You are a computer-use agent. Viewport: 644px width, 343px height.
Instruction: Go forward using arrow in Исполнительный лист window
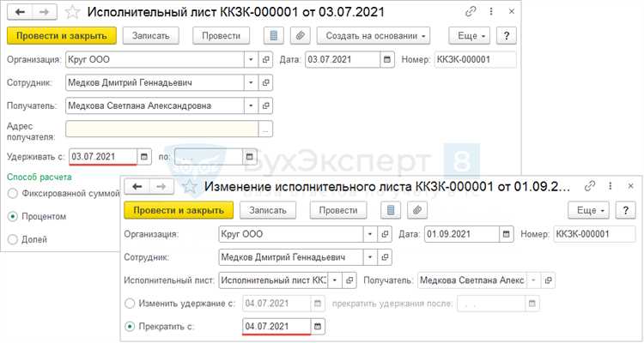click(45, 12)
